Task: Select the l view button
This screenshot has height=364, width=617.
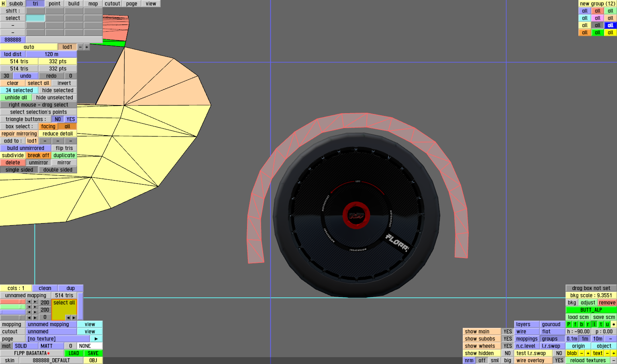Action: pos(595,324)
